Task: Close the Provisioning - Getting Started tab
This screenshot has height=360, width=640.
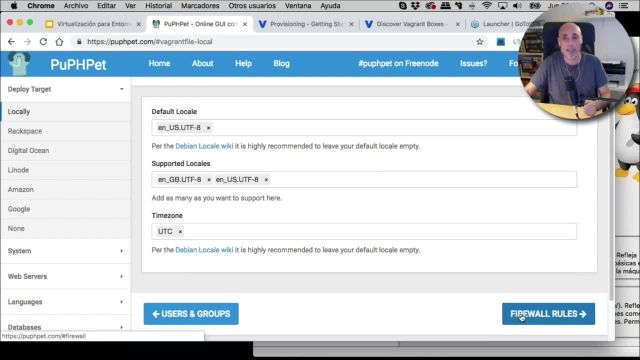Action: 351,24
